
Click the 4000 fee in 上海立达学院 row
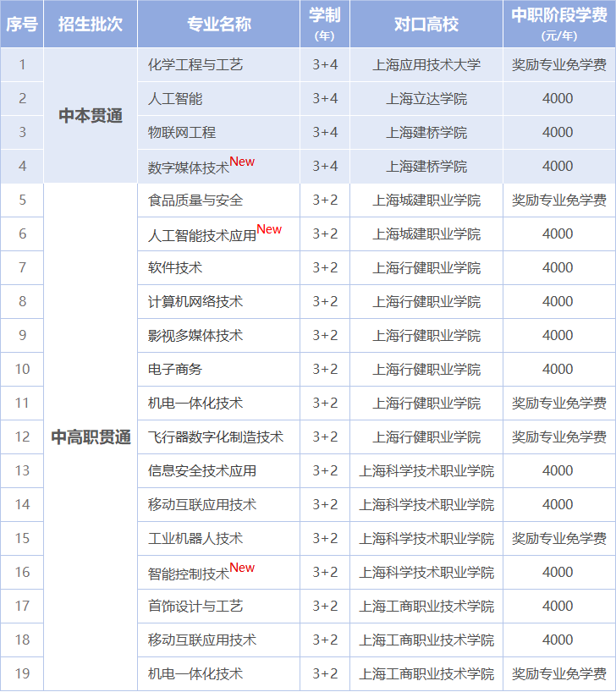559,98
